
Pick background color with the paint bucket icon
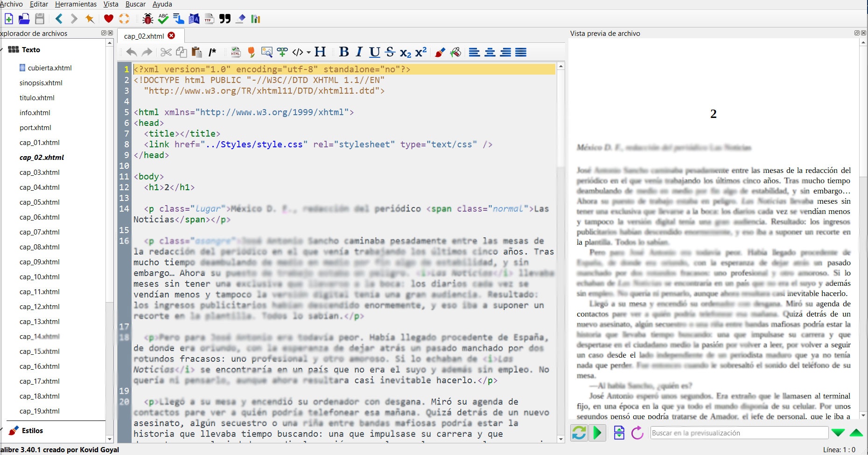pos(455,52)
